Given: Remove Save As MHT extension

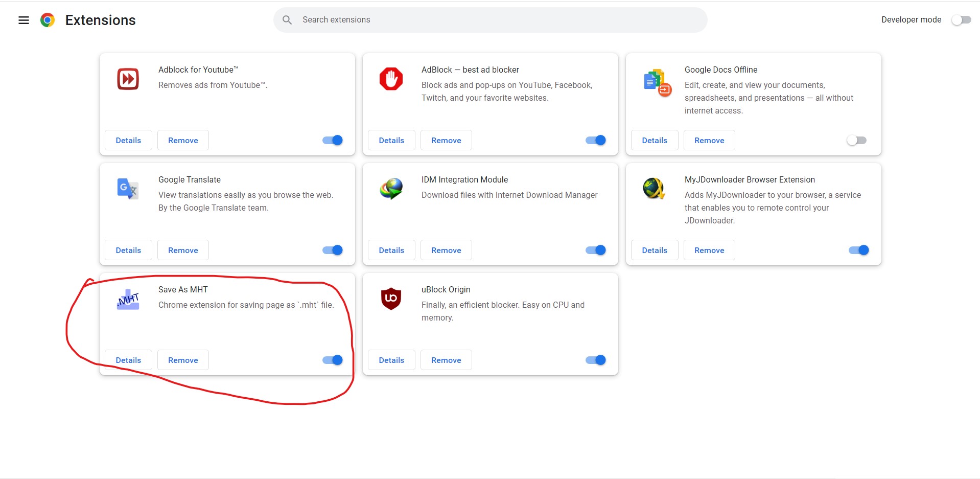Looking at the screenshot, I should coord(183,360).
